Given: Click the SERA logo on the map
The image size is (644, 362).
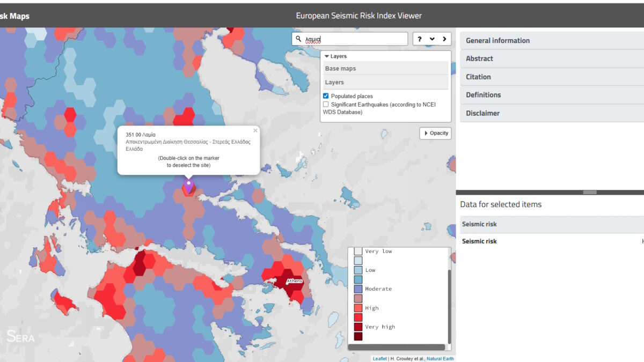Looking at the screenshot, I should coord(21,337).
